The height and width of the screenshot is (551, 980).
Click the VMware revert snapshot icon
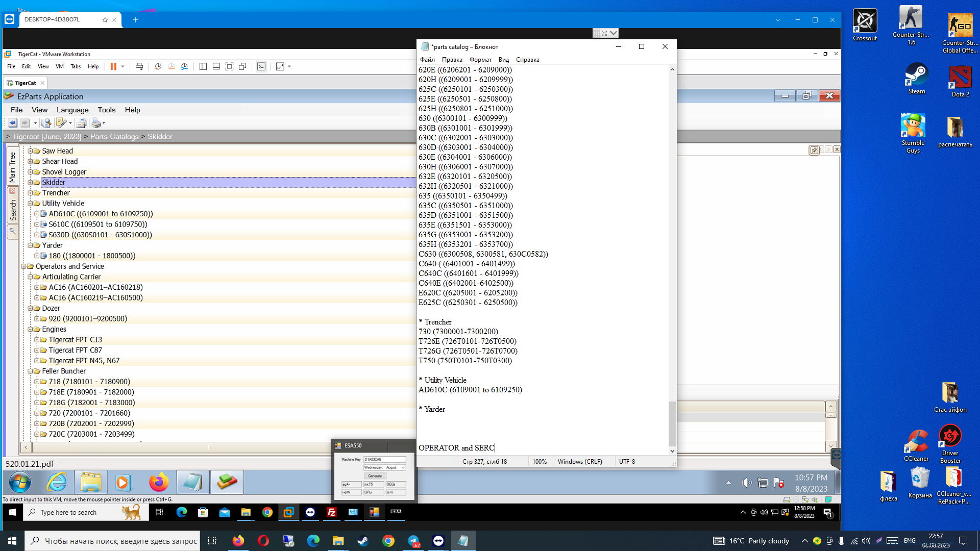(x=171, y=66)
